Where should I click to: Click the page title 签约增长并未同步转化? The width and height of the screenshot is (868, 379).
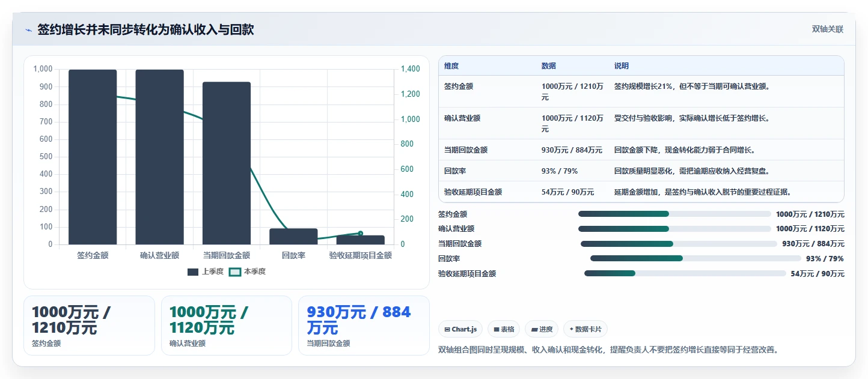[146, 29]
